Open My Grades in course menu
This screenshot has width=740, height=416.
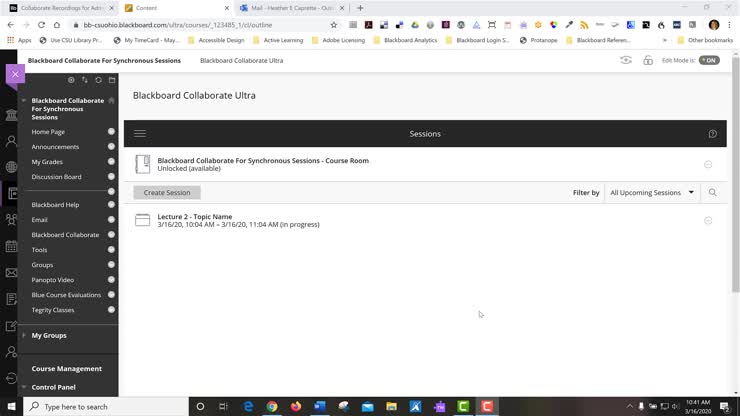[47, 162]
